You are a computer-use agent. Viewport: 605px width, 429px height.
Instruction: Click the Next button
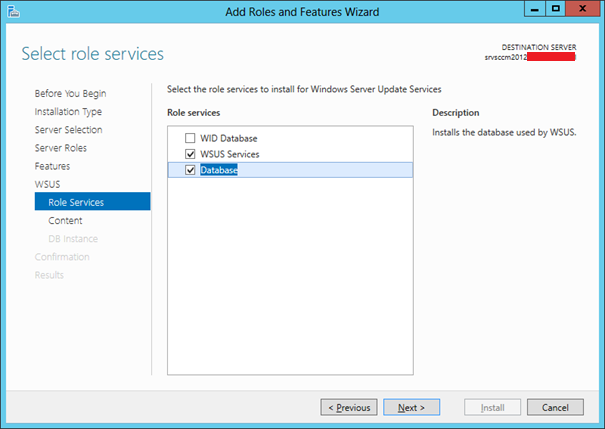411,407
